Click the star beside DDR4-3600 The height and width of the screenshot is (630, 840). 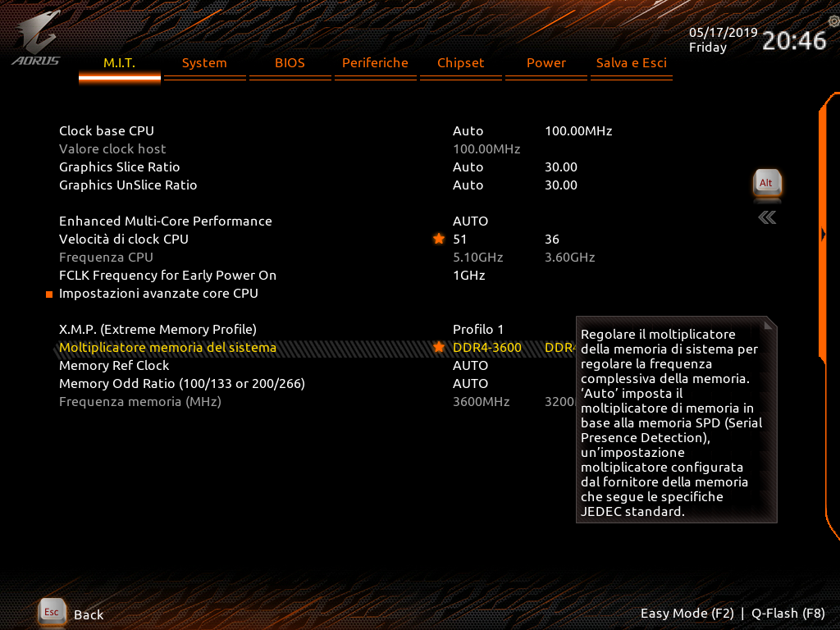pos(439,347)
